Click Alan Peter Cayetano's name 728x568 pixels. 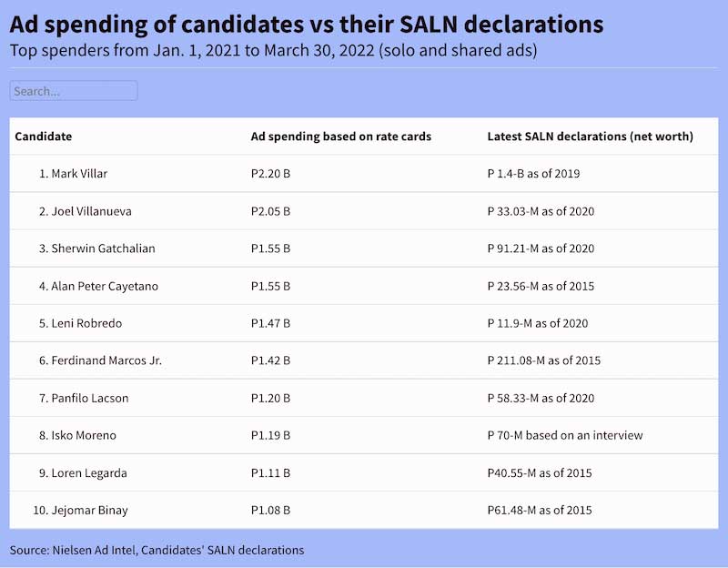[x=98, y=286]
